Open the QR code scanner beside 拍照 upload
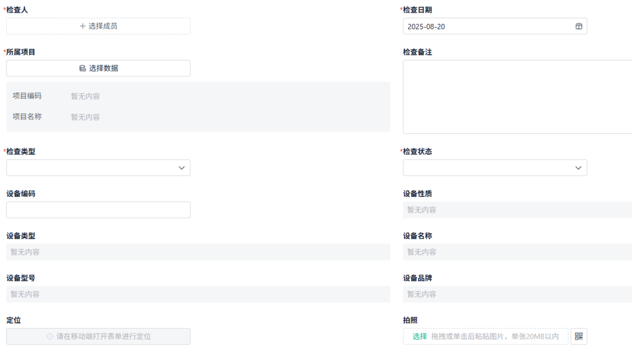The height and width of the screenshot is (364, 632). (x=579, y=336)
